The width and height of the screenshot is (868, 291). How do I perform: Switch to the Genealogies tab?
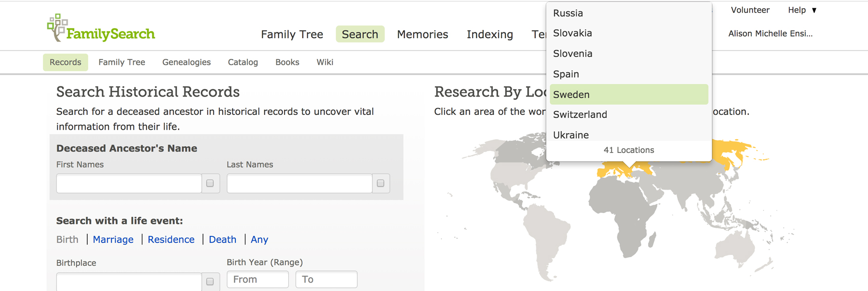[187, 62]
